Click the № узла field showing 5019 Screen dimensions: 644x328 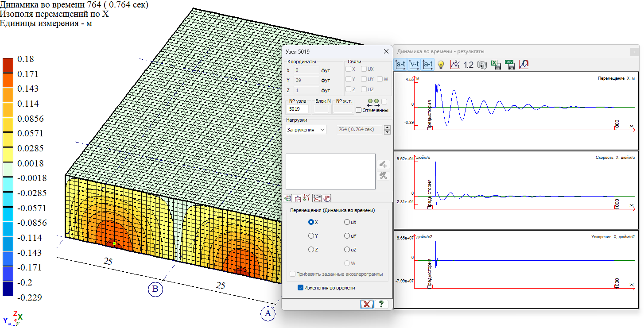click(298, 108)
